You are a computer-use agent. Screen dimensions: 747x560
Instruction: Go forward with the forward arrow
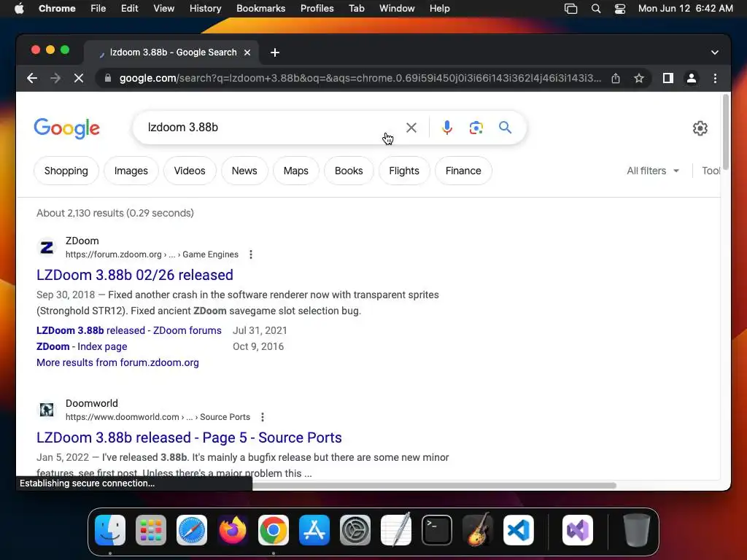pyautogui.click(x=55, y=78)
